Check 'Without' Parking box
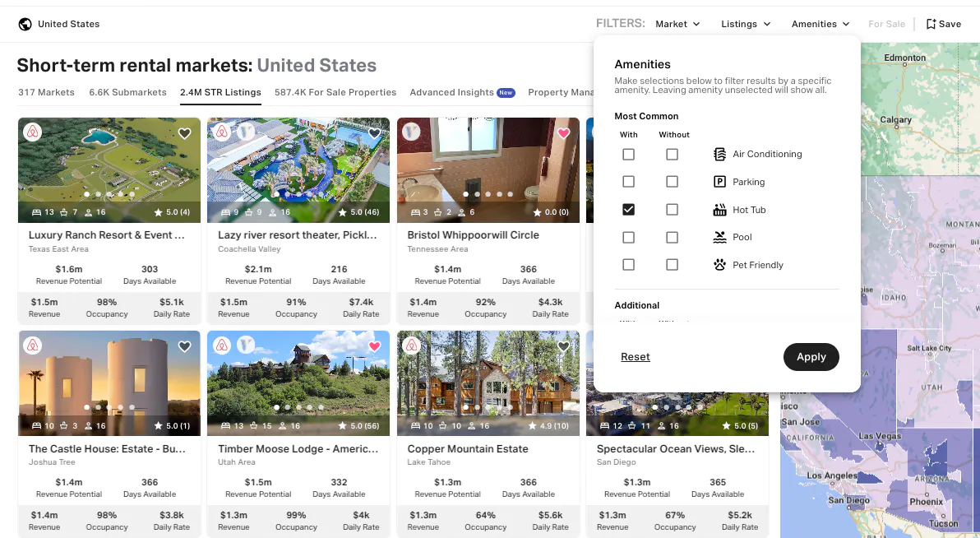 [672, 182]
